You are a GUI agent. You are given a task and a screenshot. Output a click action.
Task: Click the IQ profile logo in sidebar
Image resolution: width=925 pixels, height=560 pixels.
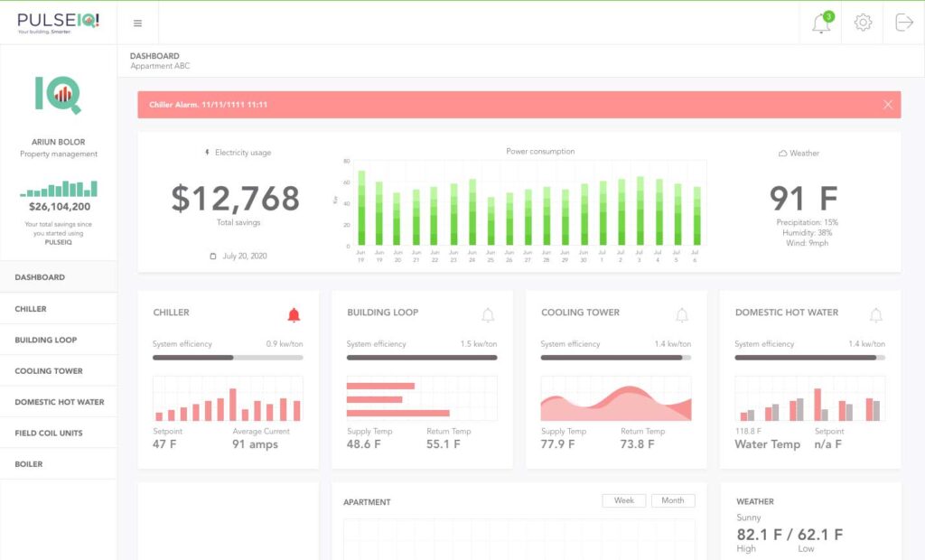59,95
